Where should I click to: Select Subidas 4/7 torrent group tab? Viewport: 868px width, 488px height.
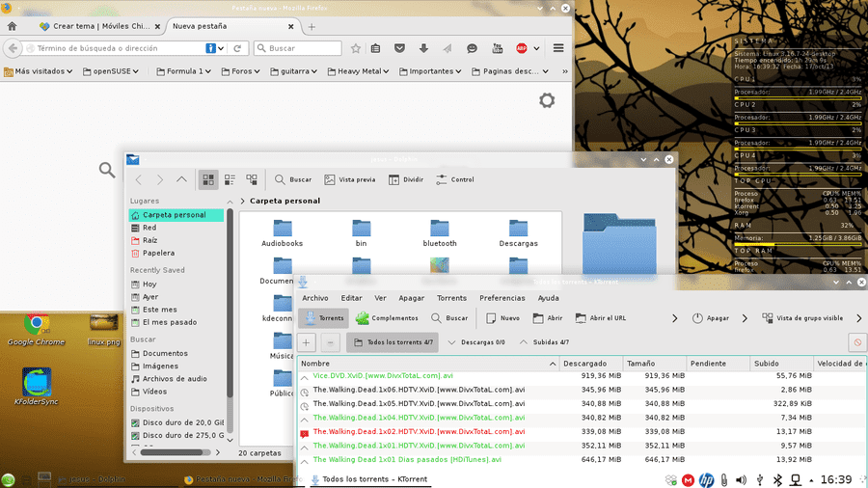[x=545, y=342]
